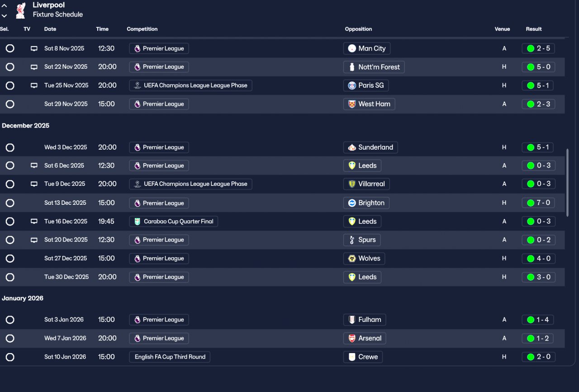Click the TV icon on the Paris SG row

(x=34, y=85)
